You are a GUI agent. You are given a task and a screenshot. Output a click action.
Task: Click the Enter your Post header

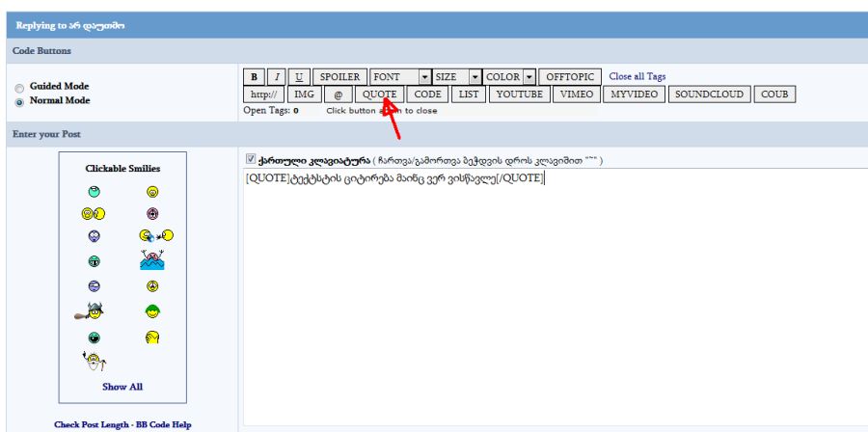pyautogui.click(x=46, y=134)
